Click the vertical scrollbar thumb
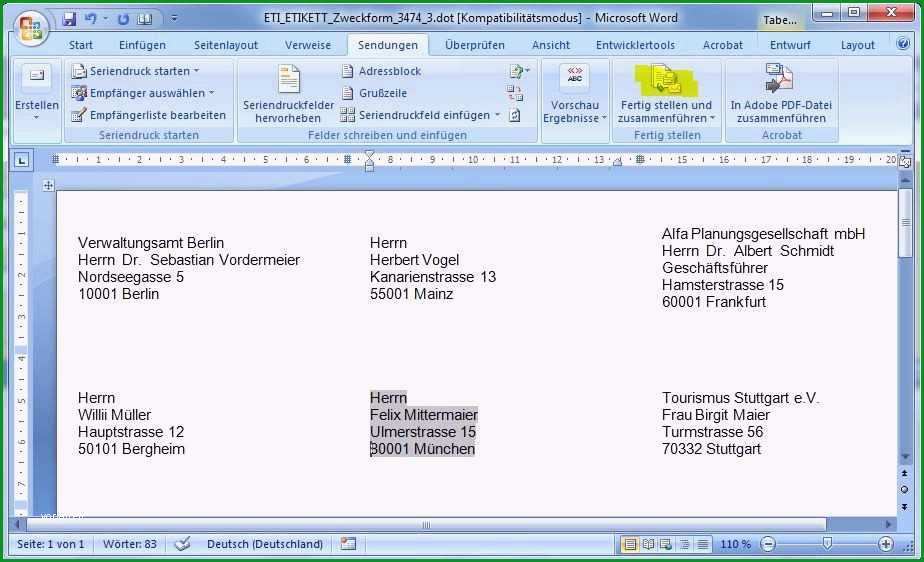 (905, 223)
